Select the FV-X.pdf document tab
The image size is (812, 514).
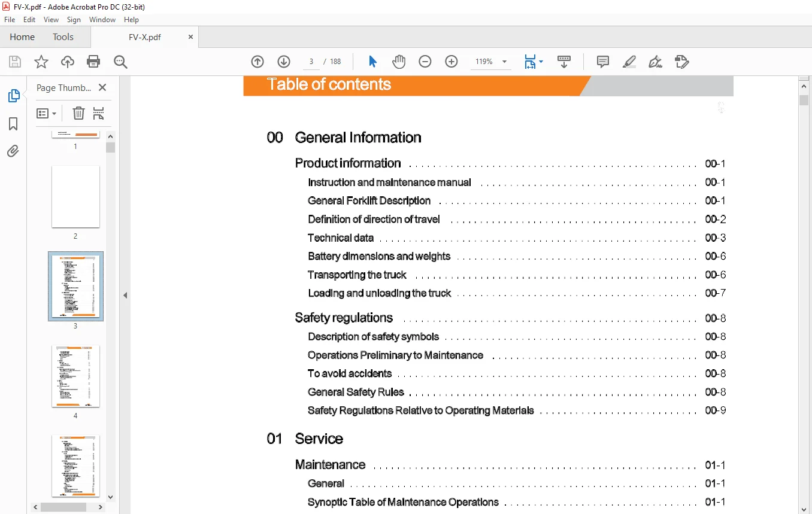(x=145, y=37)
